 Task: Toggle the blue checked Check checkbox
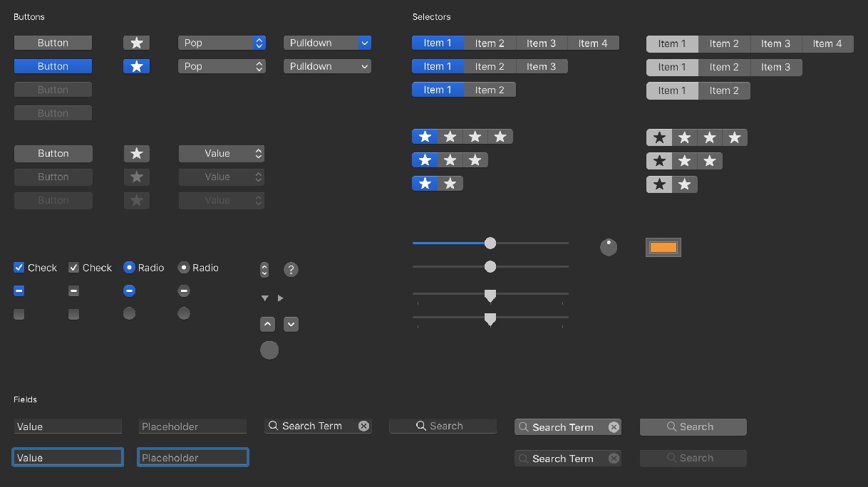click(x=19, y=268)
